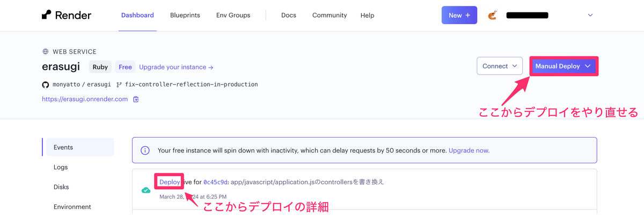Switch to the Blueprints tab
The width and height of the screenshot is (644, 216).
coord(185,15)
